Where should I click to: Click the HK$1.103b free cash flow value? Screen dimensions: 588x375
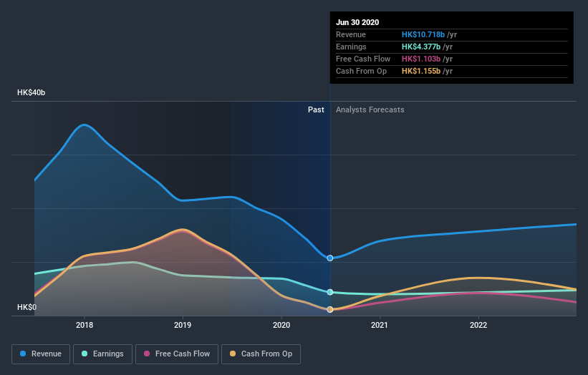click(x=420, y=59)
